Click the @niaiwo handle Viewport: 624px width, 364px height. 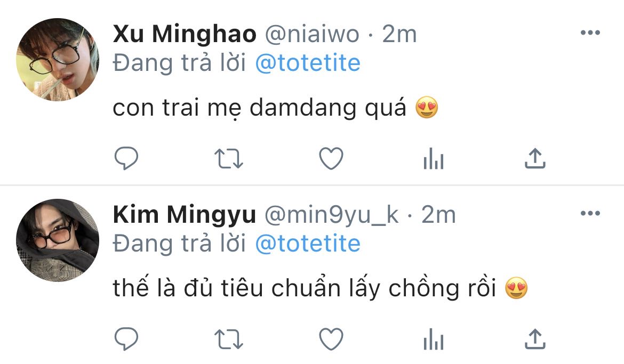coord(312,35)
